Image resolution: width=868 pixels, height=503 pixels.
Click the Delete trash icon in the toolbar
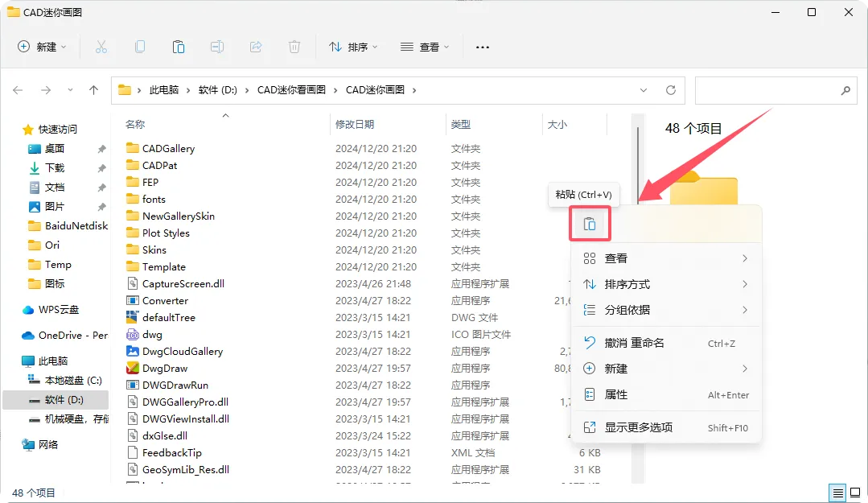point(294,47)
